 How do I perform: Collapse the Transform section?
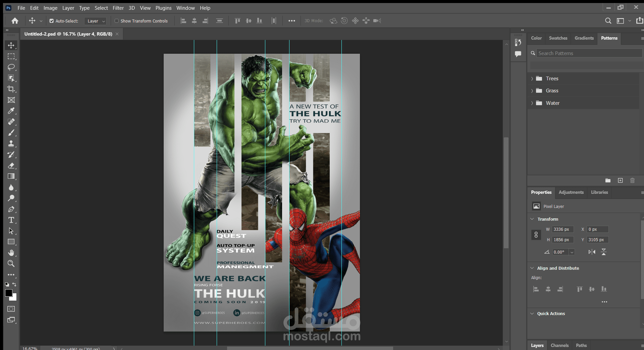pyautogui.click(x=532, y=219)
